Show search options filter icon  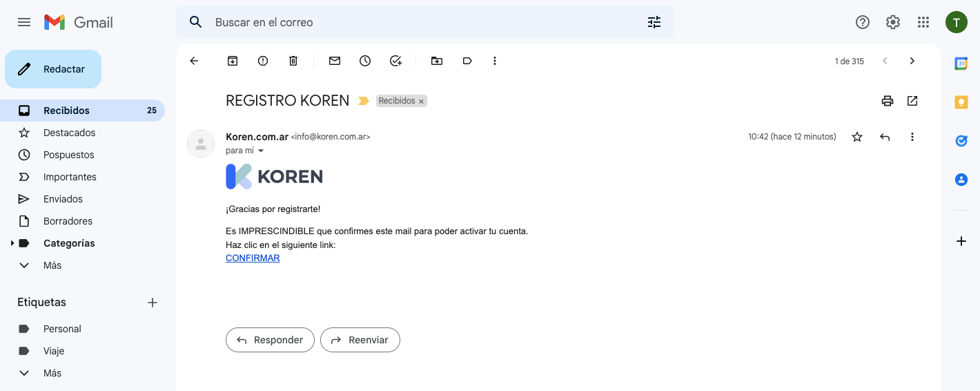point(654,22)
